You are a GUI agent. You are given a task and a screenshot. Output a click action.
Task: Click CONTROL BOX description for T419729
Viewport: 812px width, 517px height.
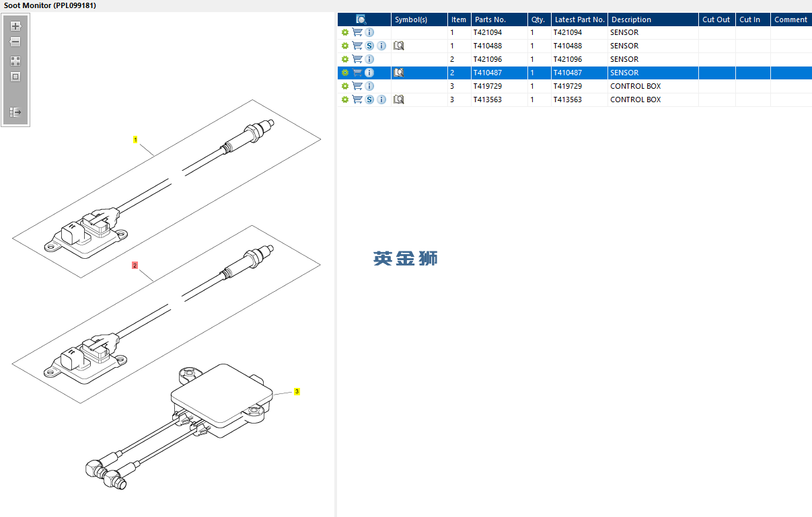635,86
